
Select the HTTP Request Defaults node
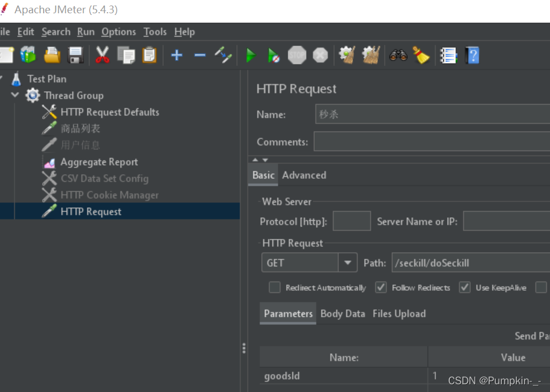pyautogui.click(x=110, y=112)
